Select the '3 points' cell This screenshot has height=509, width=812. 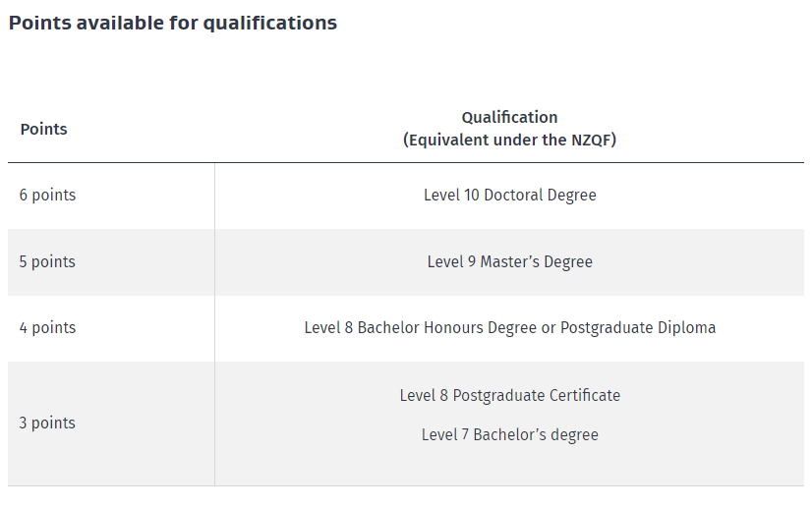pos(47,423)
